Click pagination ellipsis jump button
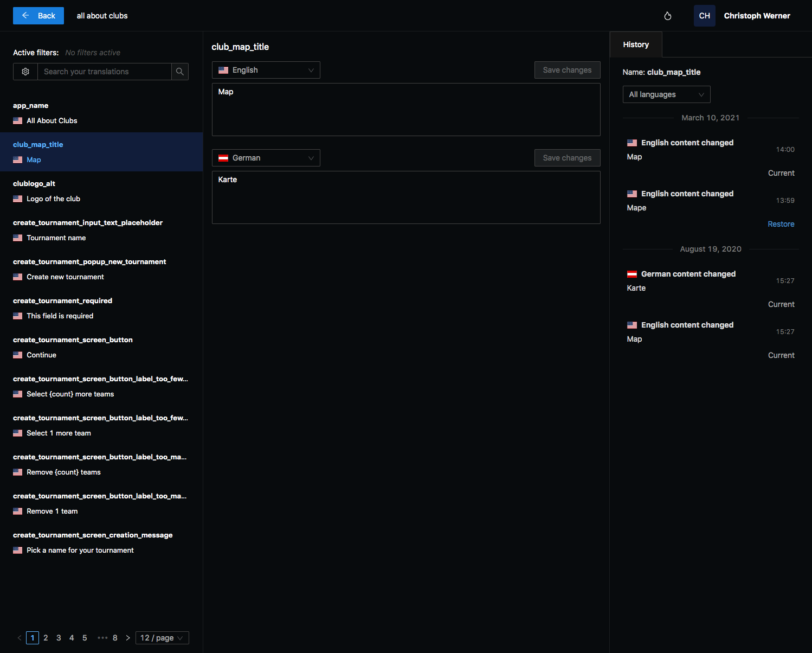This screenshot has height=653, width=812. (x=102, y=638)
